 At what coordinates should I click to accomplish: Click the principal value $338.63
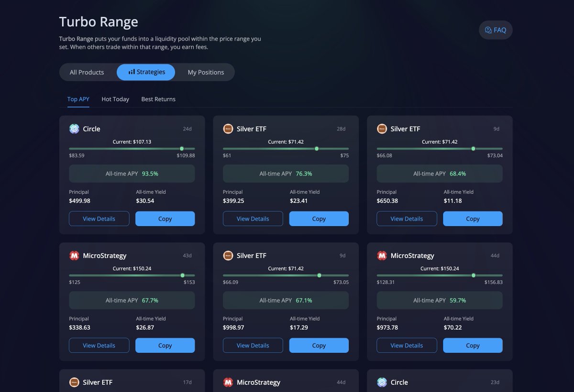79,327
